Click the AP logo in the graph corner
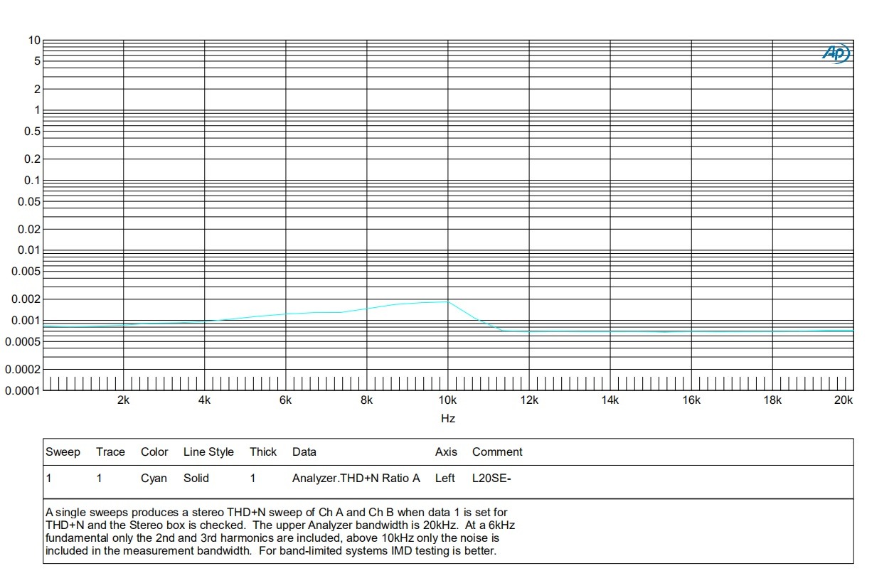Viewport: 894px width, 588px height. [836, 53]
